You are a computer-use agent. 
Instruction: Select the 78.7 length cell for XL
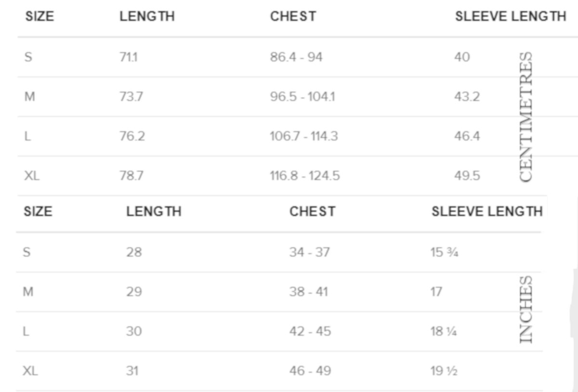[131, 176]
